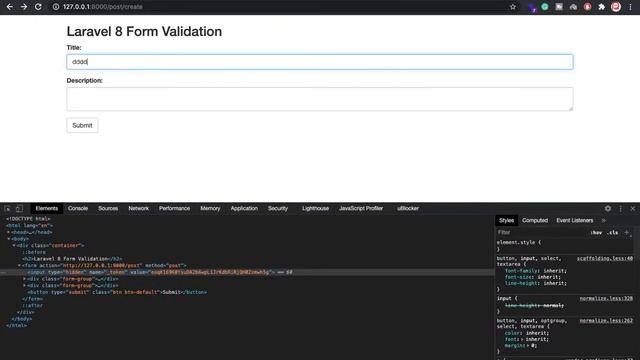Open the cloud-shaped extension icon
Viewport: 640px width, 360px height.
(x=573, y=7)
